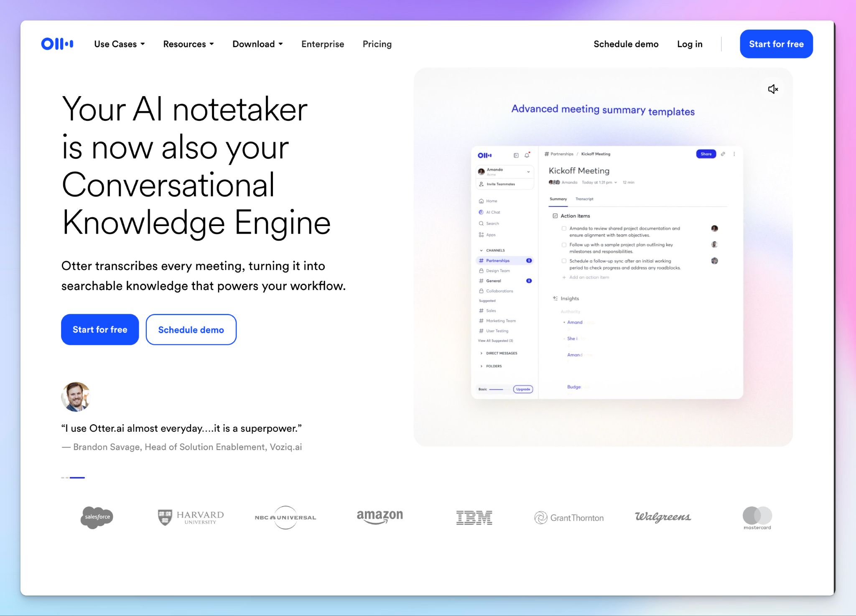Click the outlined Schedule demo button
Image resolution: width=856 pixels, height=616 pixels.
pos(191,329)
